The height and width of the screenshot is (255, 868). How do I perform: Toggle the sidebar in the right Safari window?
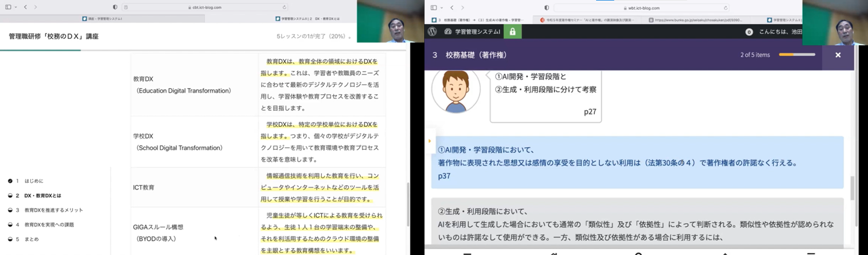tap(433, 8)
